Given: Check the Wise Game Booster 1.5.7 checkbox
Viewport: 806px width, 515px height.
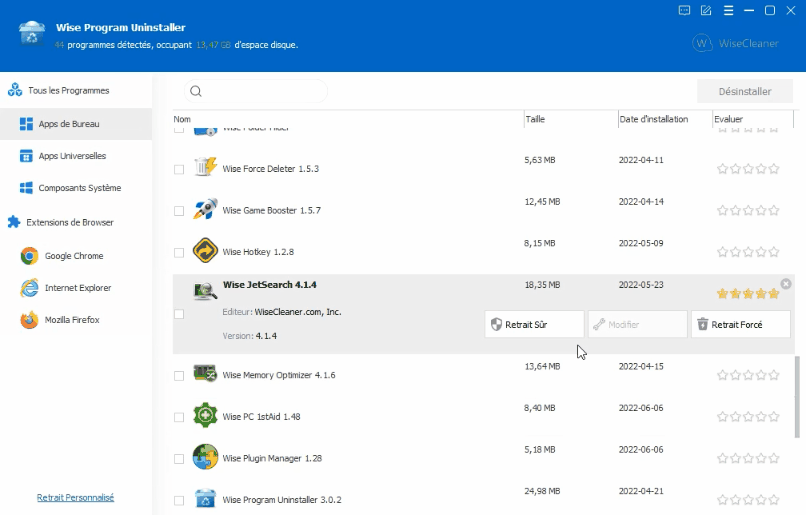Looking at the screenshot, I should pos(179,211).
